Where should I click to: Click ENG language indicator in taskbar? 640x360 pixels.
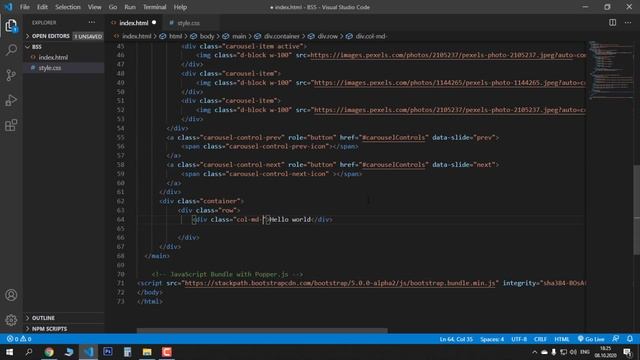pyautogui.click(x=585, y=352)
